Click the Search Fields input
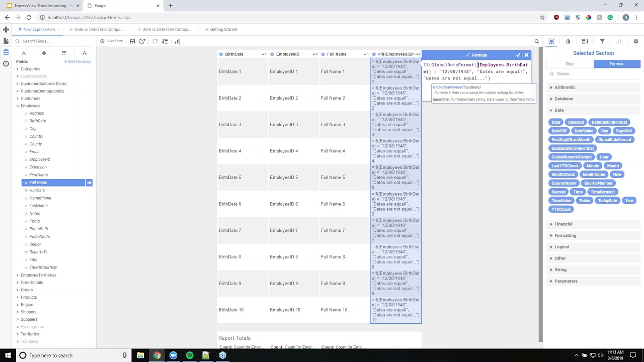This screenshot has height=362, width=644. click(x=55, y=41)
